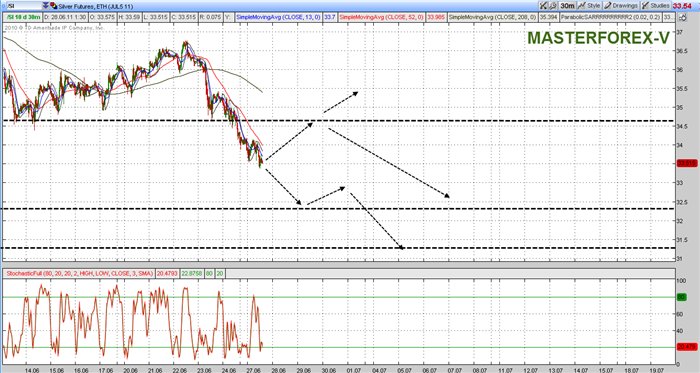Click the L: 33.515 low value
700x373 pixels.
point(156,17)
